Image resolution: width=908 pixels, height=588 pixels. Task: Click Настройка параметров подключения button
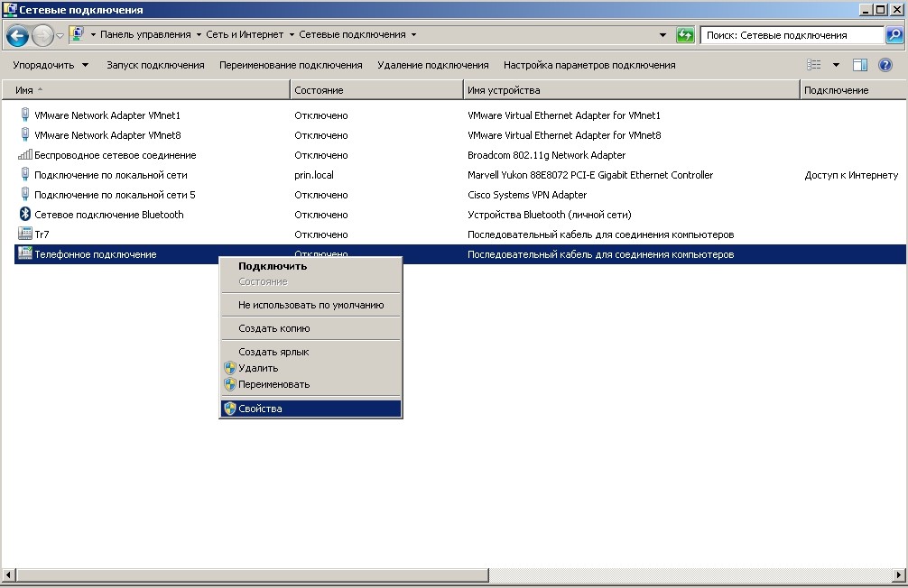[x=589, y=65]
